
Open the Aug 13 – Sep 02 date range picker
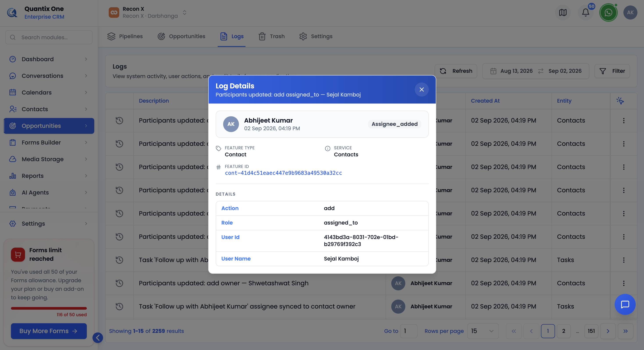coord(536,71)
